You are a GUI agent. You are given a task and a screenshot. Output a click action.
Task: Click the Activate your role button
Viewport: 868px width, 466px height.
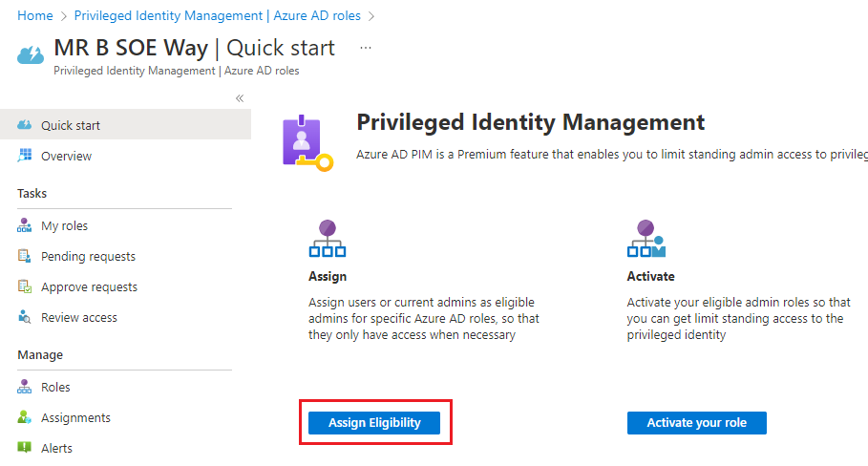point(696,423)
